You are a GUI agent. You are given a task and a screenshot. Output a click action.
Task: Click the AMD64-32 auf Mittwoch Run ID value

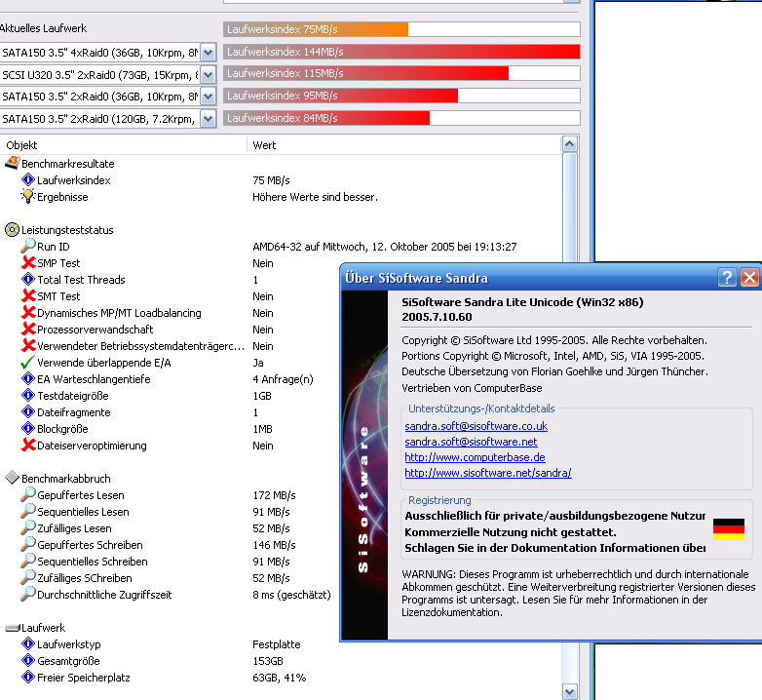point(384,247)
